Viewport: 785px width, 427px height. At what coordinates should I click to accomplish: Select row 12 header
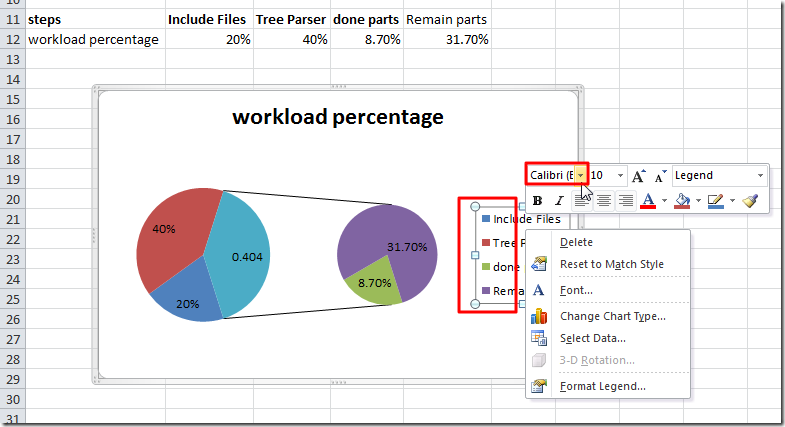point(13,40)
